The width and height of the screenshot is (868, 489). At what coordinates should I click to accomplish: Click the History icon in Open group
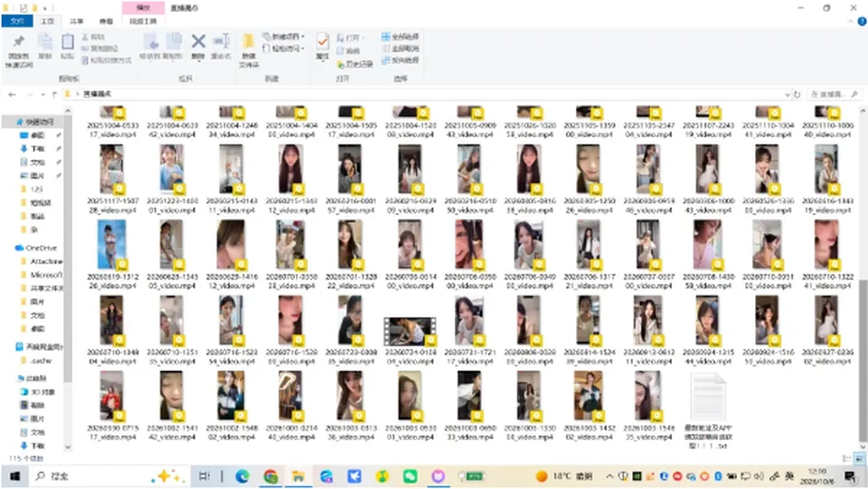pyautogui.click(x=354, y=64)
